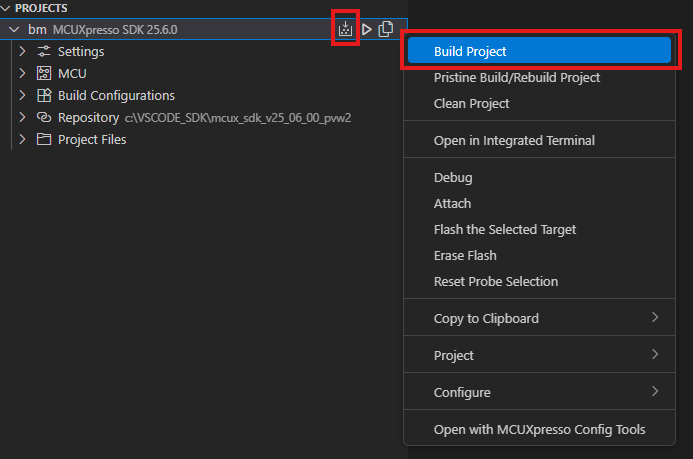Select Project menu item
Image resolution: width=693 pixels, height=459 pixels.
(539, 356)
